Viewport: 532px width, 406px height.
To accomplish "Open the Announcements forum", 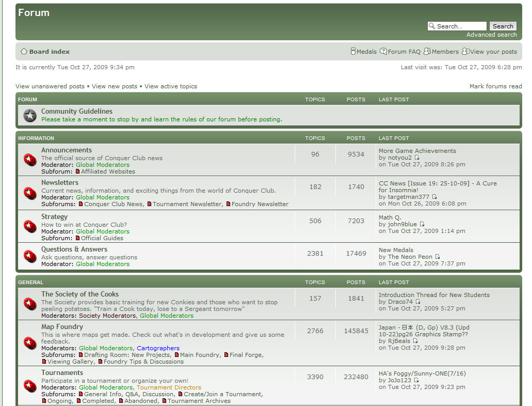I will pos(67,150).
